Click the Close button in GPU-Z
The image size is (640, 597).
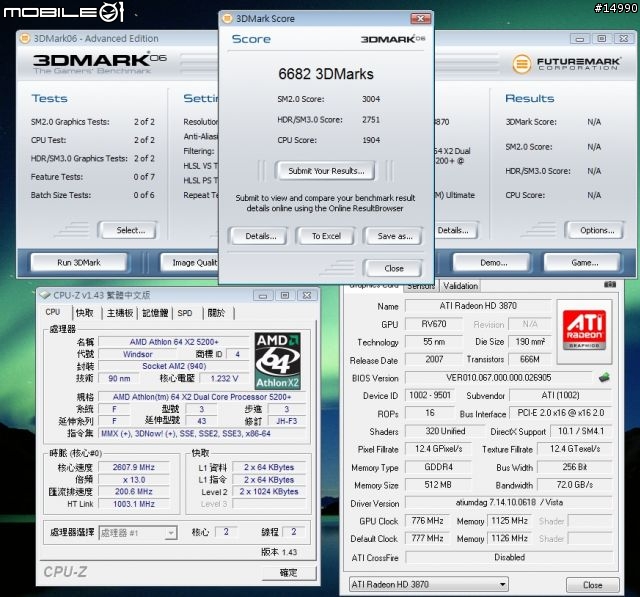pyautogui.click(x=592, y=585)
